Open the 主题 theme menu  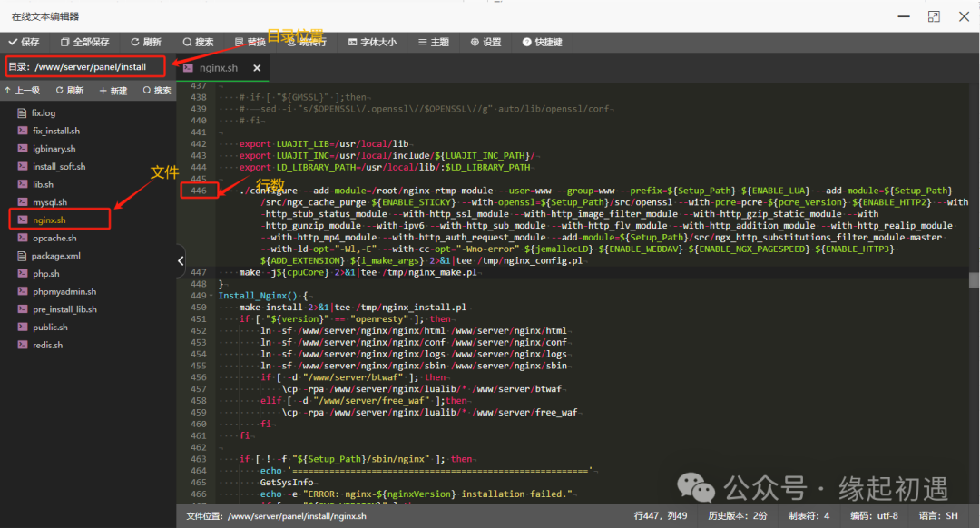point(434,42)
